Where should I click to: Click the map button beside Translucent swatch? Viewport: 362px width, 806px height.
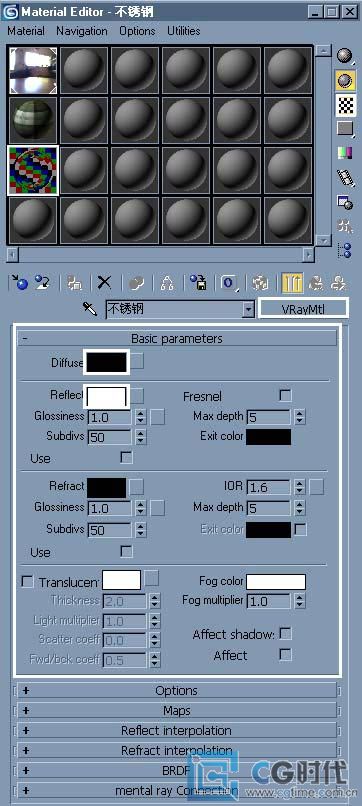[151, 578]
